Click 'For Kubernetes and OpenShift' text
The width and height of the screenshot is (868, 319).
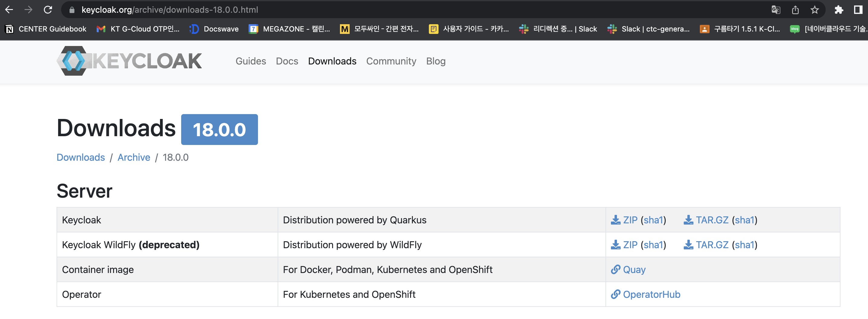point(349,295)
